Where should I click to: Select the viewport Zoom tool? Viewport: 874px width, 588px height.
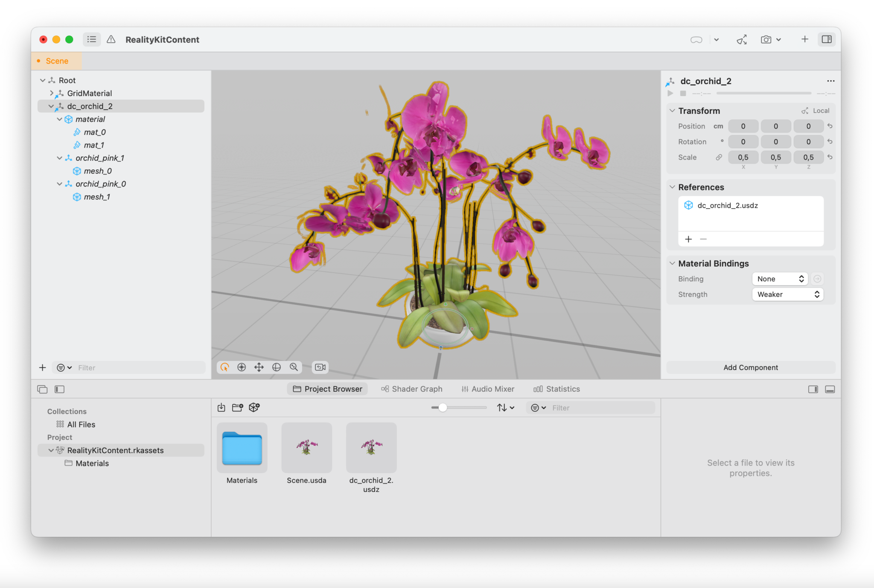click(294, 367)
